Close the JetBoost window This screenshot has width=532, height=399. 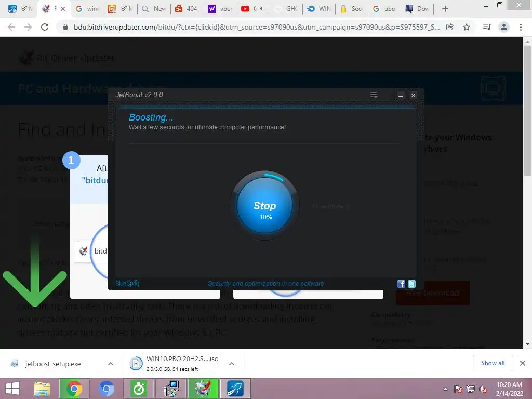coord(413,96)
